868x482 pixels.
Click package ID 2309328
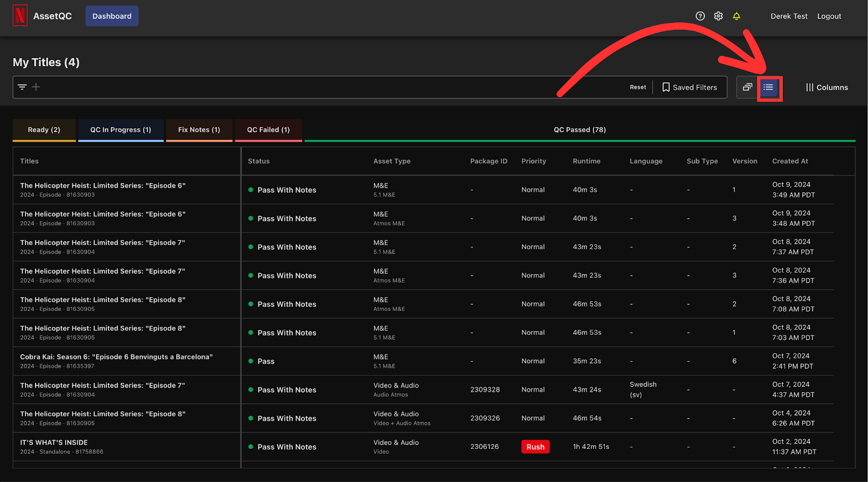point(485,390)
